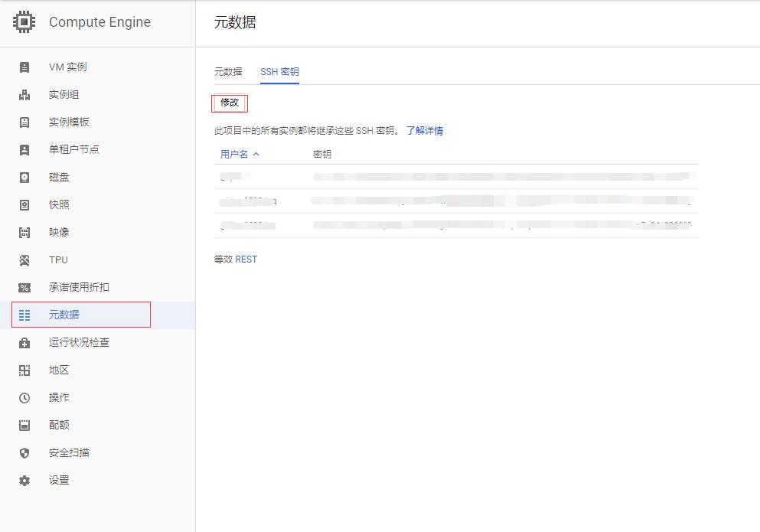The height and width of the screenshot is (532, 760).
Task: Click the 元数据 list icon
Action: point(24,315)
